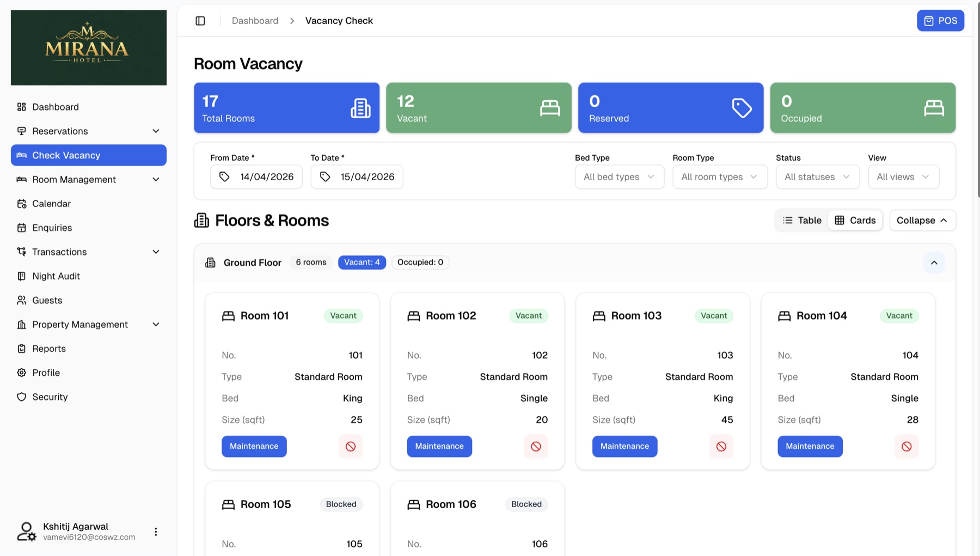Block Room 104 with the red icon

(906, 447)
